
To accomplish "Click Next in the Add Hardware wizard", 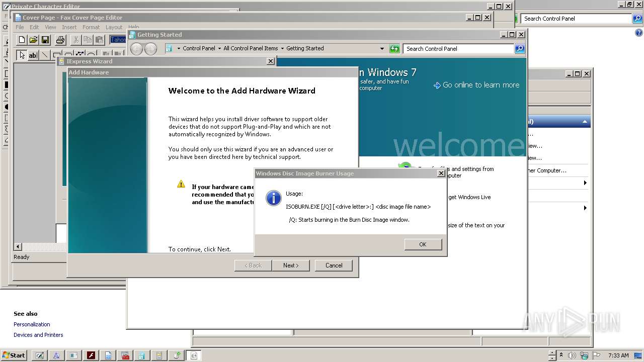I will (291, 265).
